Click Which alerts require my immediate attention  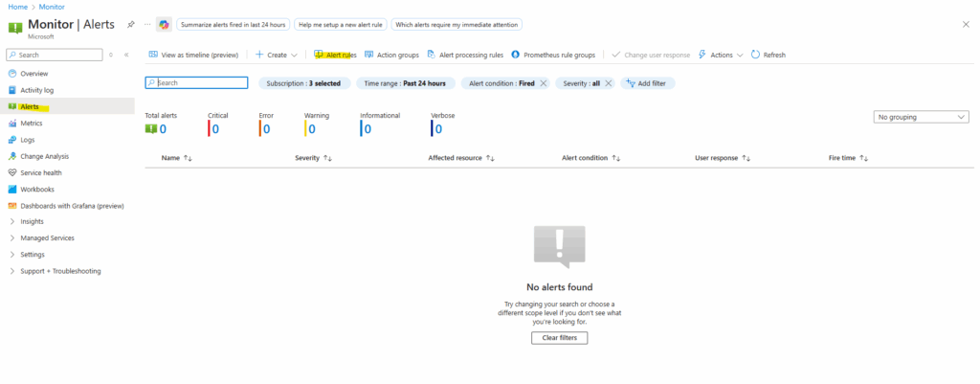coord(457,24)
